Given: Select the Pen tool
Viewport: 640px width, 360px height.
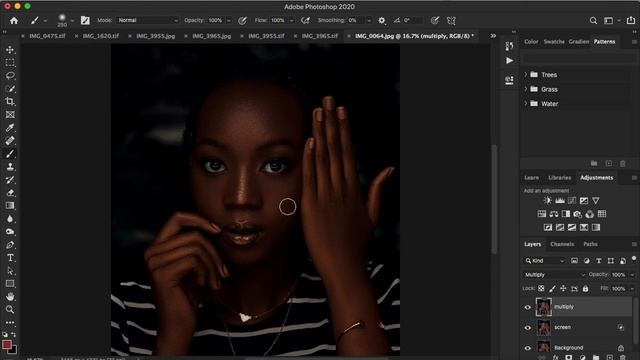Looking at the screenshot, I should click(10, 245).
